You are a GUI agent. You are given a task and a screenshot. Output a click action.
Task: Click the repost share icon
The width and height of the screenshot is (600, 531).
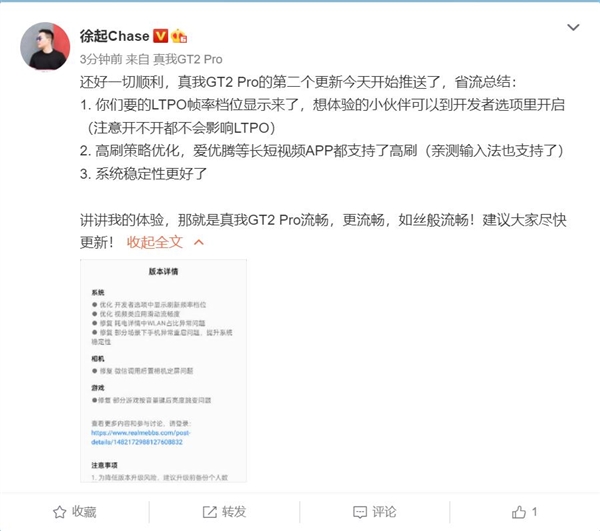(210, 512)
